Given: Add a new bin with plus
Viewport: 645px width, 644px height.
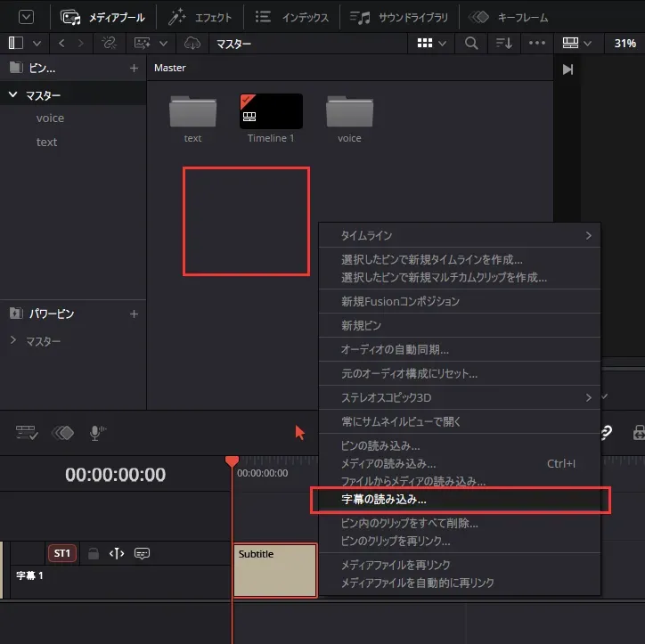Looking at the screenshot, I should point(134,68).
